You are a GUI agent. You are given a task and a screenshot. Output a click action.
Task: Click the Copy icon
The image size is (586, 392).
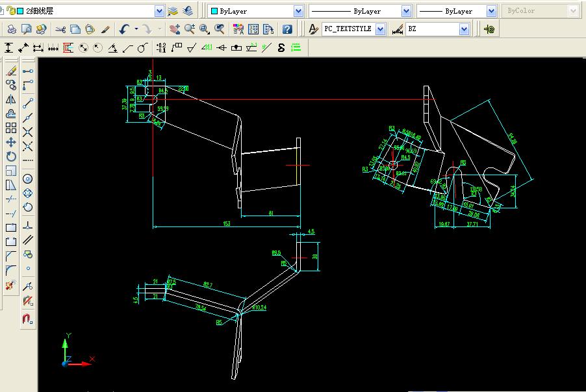tap(75, 29)
